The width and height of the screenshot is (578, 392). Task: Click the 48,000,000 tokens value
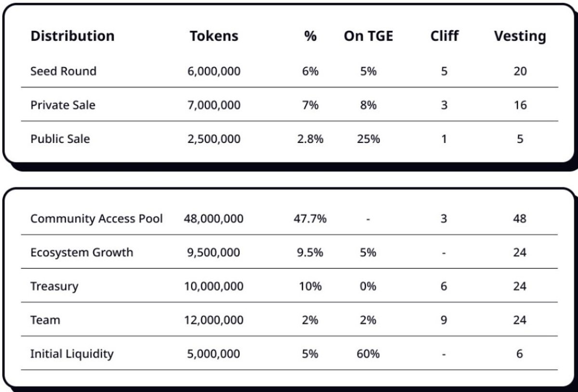point(213,219)
